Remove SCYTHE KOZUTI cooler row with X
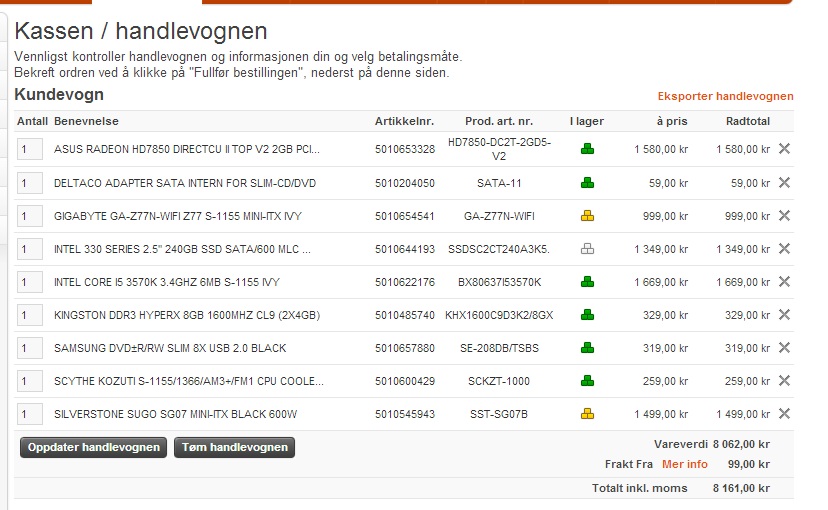 coord(784,381)
